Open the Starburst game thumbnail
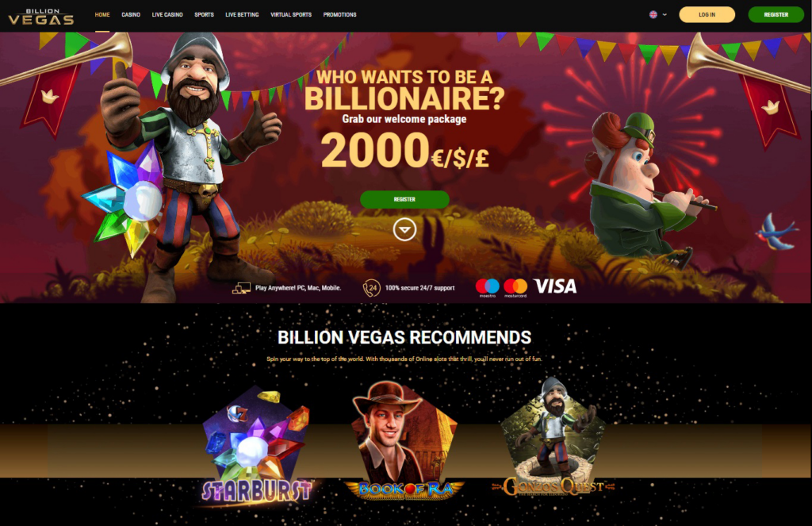This screenshot has height=526, width=812. pyautogui.click(x=258, y=447)
